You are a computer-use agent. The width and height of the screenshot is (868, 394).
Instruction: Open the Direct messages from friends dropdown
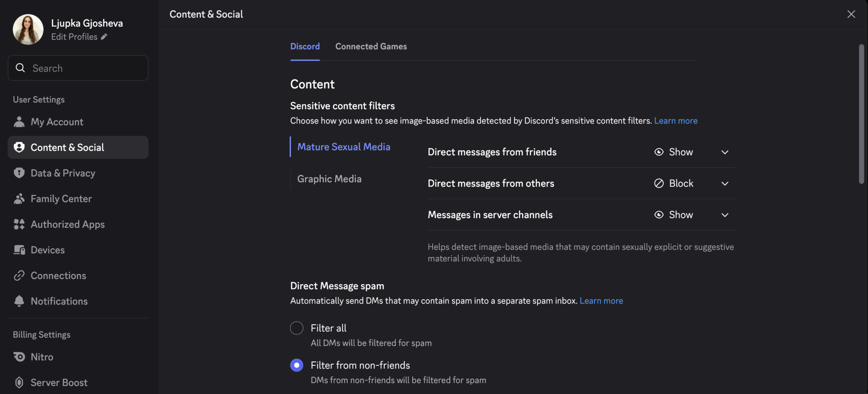click(x=725, y=152)
